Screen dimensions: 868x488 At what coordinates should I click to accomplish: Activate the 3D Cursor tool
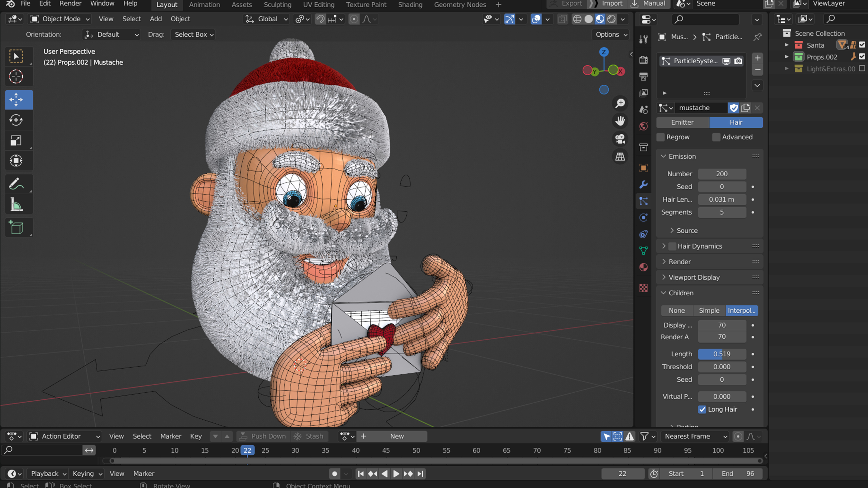point(16,77)
